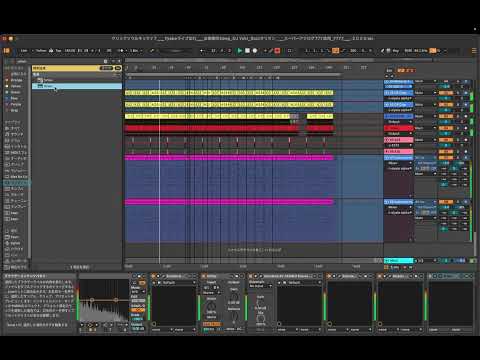480x360 pixels.
Task: Toggle the Automation Arm button
Action: point(271,51)
